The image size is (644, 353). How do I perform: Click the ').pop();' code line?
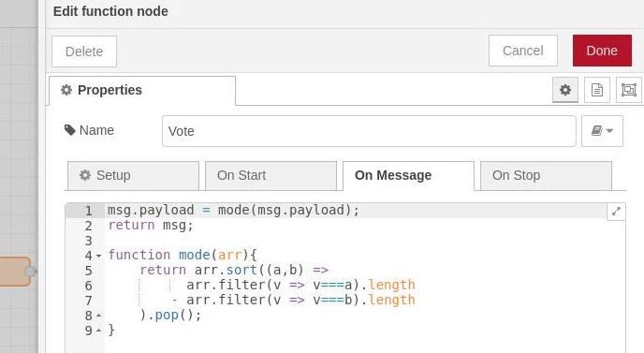pyautogui.click(x=170, y=316)
